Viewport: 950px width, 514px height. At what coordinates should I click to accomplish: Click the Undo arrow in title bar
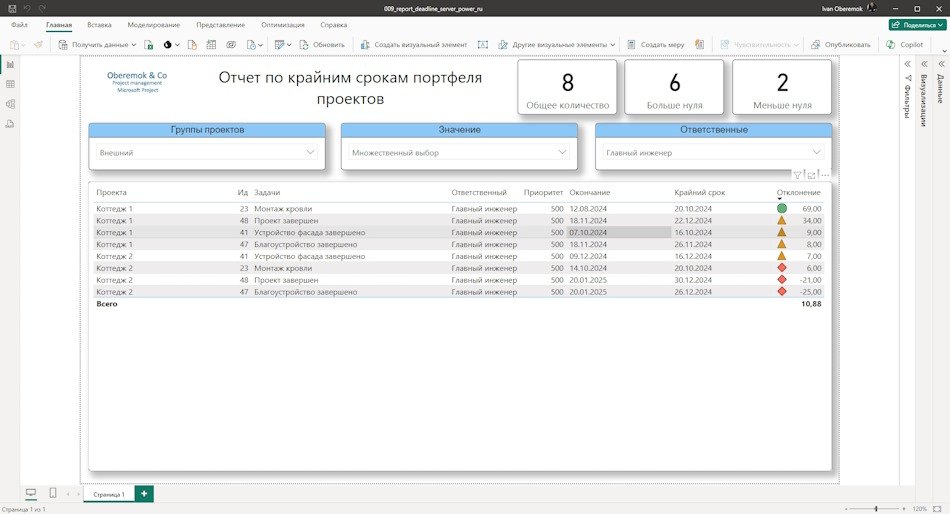coord(27,8)
